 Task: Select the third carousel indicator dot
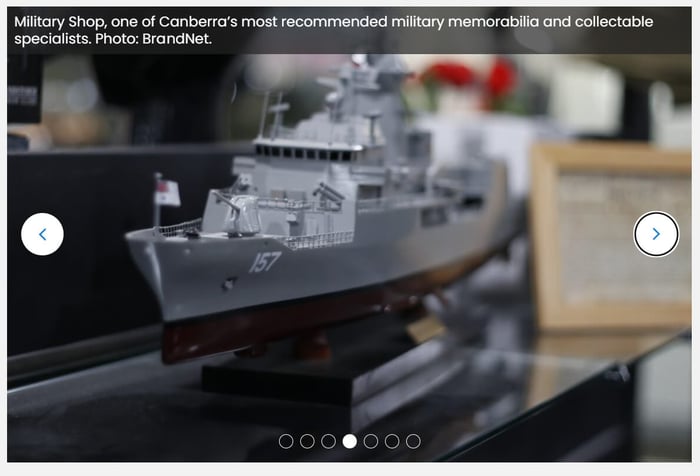click(x=328, y=441)
